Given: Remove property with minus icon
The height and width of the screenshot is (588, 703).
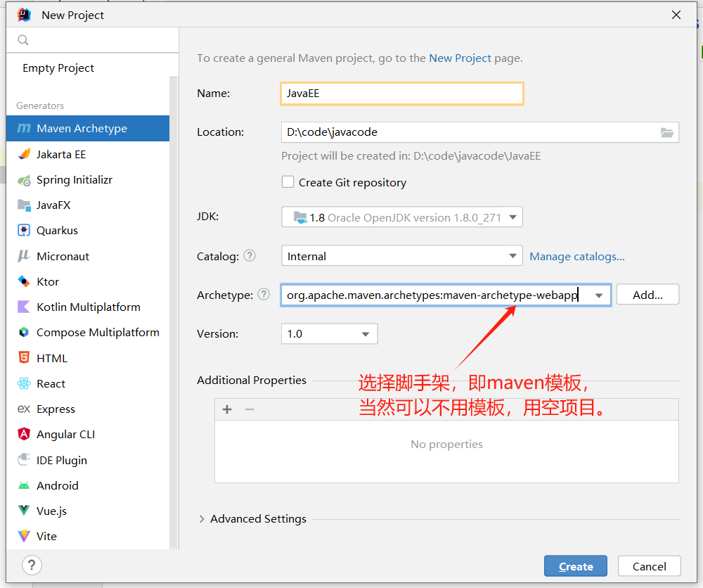Looking at the screenshot, I should tap(250, 409).
